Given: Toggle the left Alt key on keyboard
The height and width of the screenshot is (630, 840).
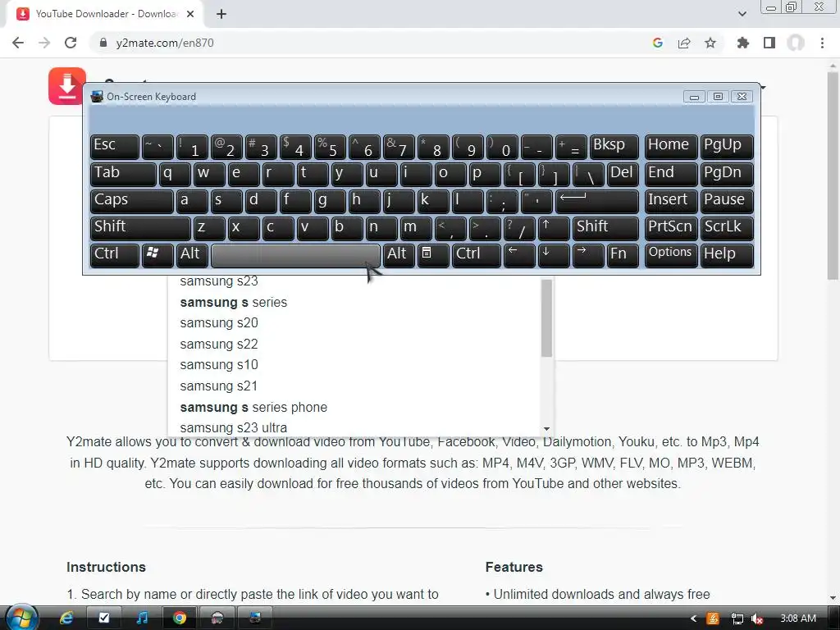Looking at the screenshot, I should 192,255.
